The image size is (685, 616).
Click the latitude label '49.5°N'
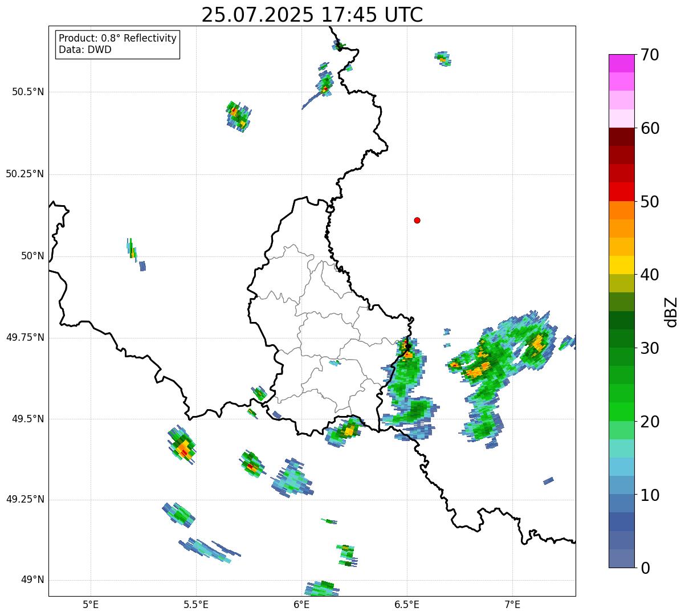27,419
